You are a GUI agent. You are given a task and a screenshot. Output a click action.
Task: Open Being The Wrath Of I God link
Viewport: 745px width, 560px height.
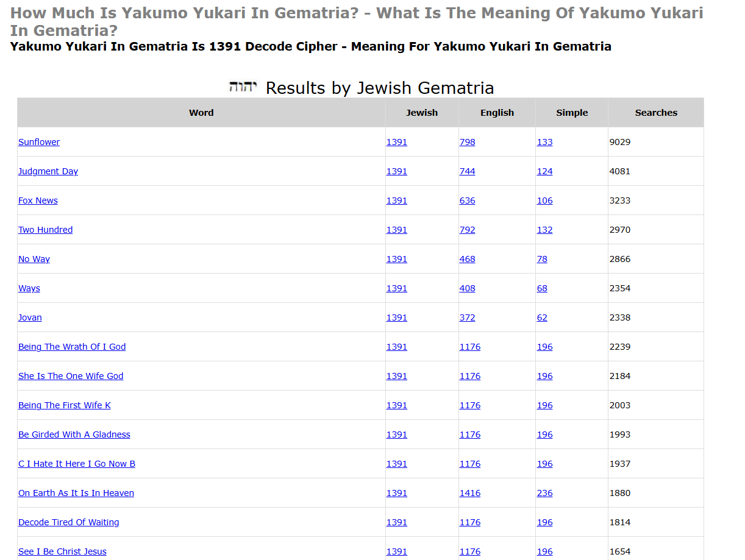[x=72, y=347]
